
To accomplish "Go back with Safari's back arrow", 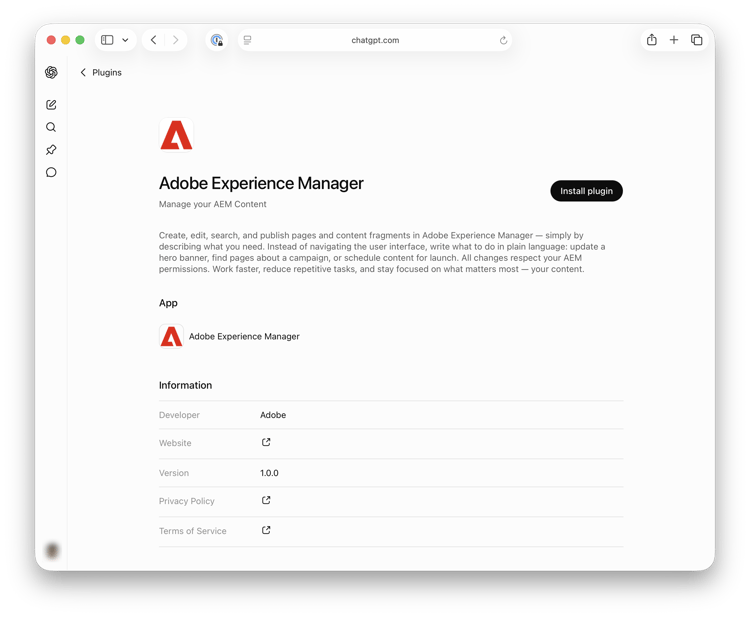I will pos(154,40).
